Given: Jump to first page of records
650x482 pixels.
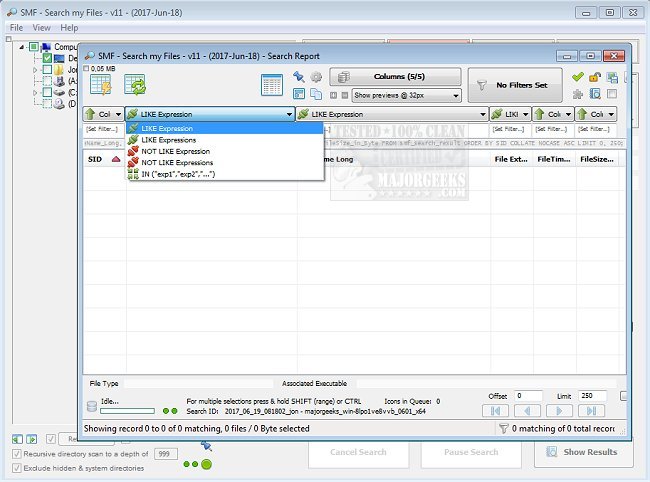Looking at the screenshot, I should click(495, 411).
